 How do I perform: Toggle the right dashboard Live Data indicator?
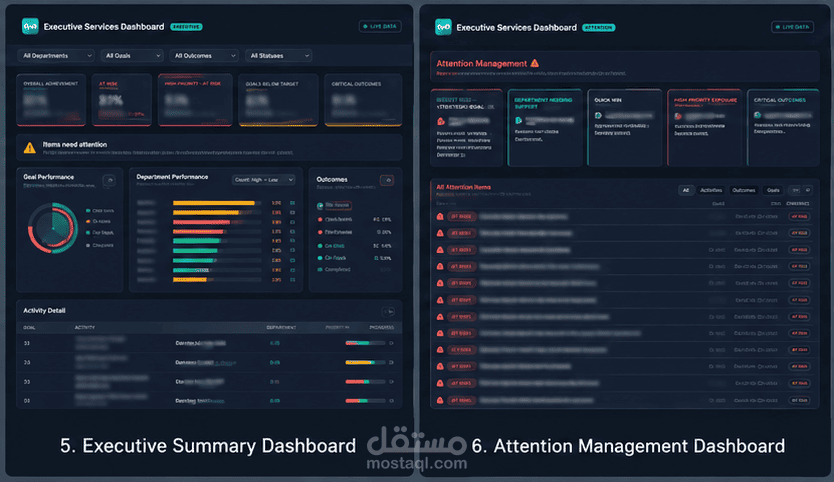[x=793, y=27]
